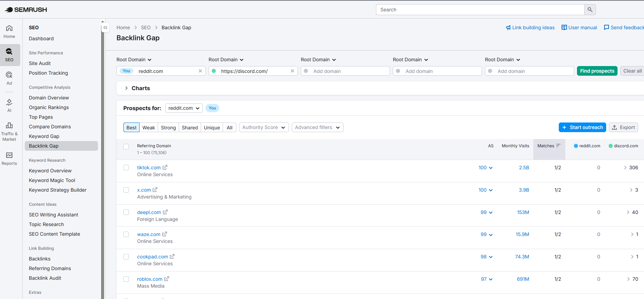Expand the authority score 100 for tiktok.com
Viewport: 644px width, 299px height.
(486, 168)
